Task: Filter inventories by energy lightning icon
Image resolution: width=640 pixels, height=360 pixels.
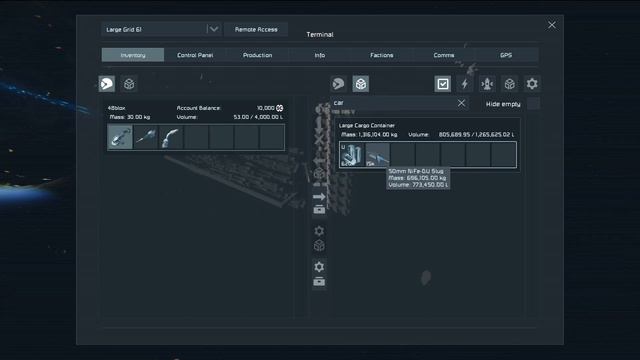Action: (x=465, y=84)
